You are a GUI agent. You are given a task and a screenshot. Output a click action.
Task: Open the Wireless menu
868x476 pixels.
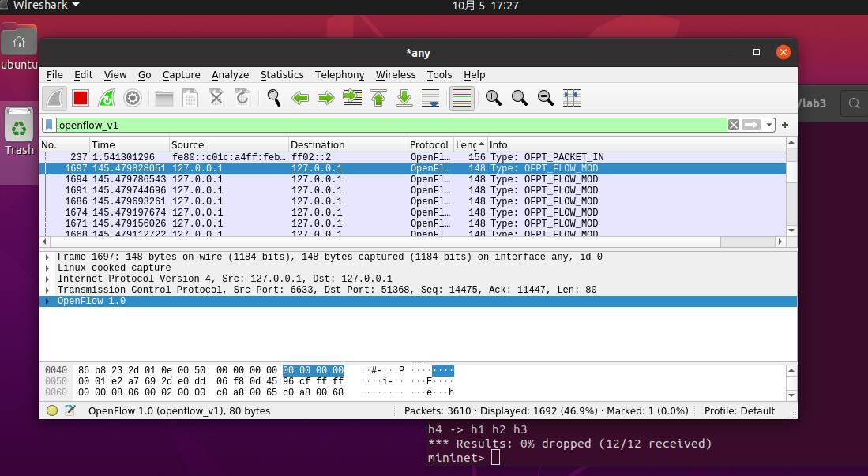(x=395, y=75)
